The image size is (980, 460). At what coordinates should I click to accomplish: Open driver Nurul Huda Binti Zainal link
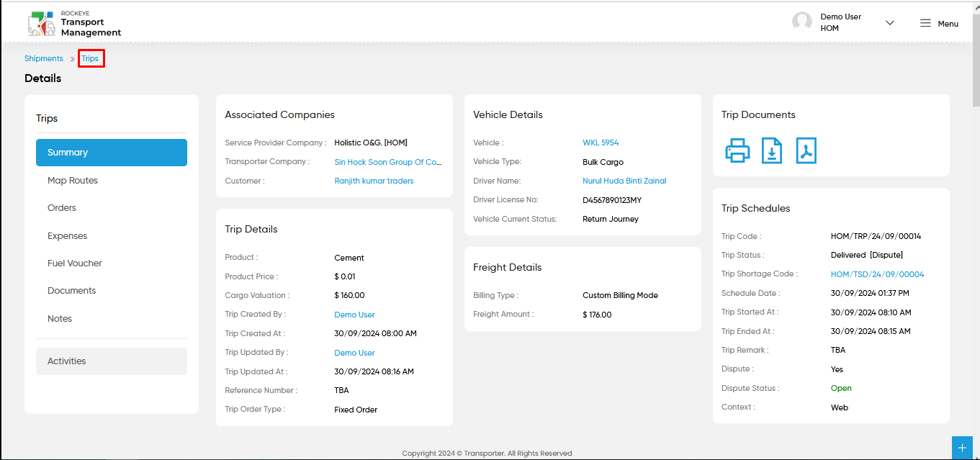point(624,181)
